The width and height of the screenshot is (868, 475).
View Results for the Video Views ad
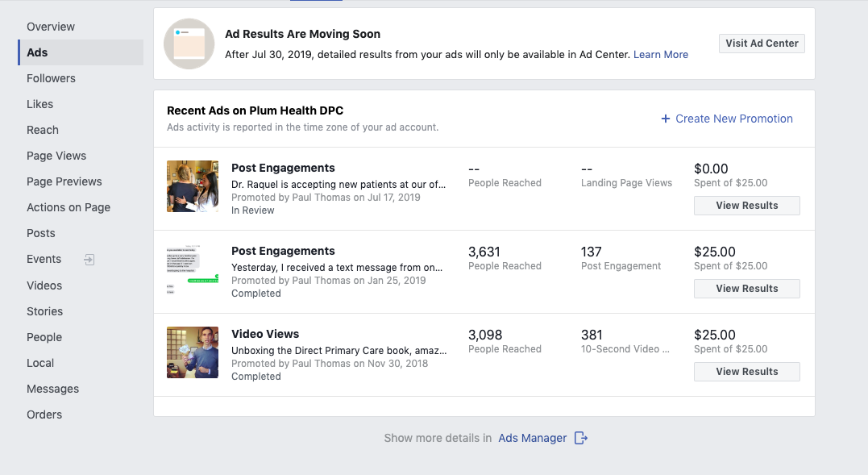(747, 372)
